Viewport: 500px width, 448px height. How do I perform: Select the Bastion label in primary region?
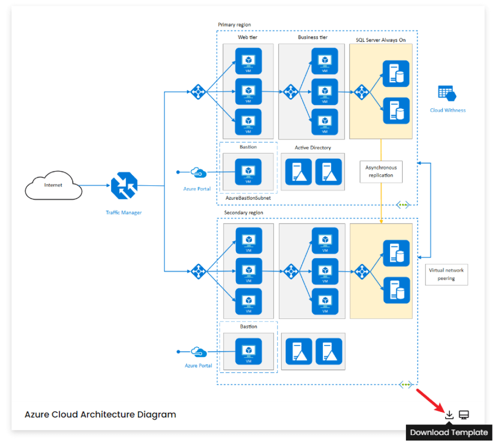tap(248, 147)
